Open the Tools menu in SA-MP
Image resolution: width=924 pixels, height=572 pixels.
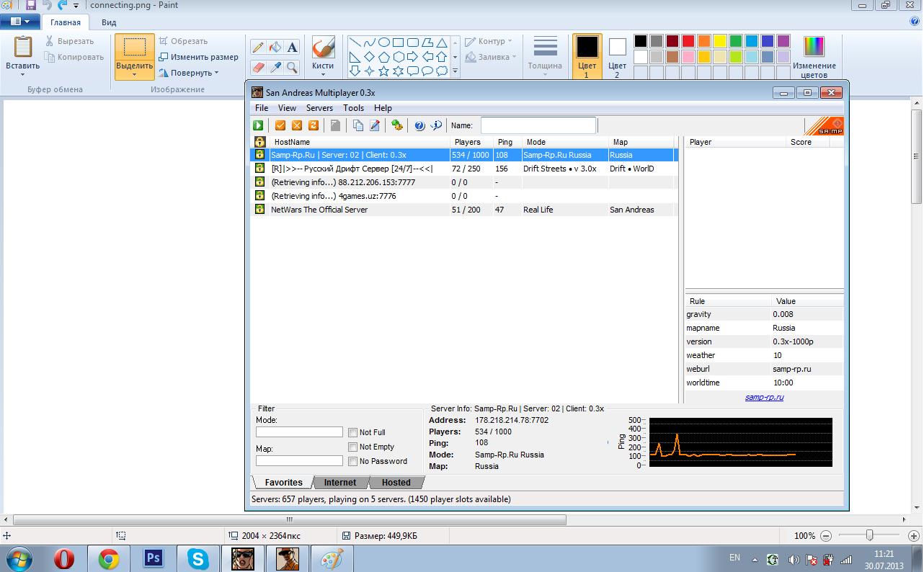pos(353,108)
